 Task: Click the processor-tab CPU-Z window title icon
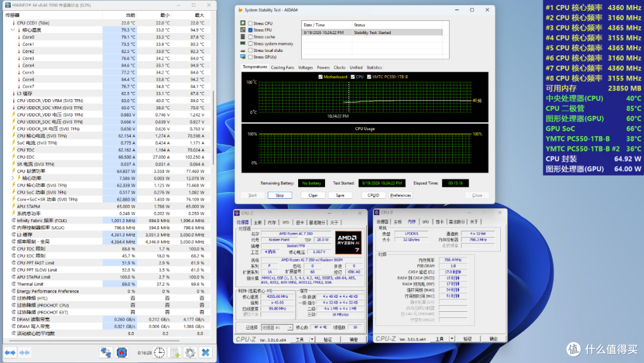(x=237, y=213)
